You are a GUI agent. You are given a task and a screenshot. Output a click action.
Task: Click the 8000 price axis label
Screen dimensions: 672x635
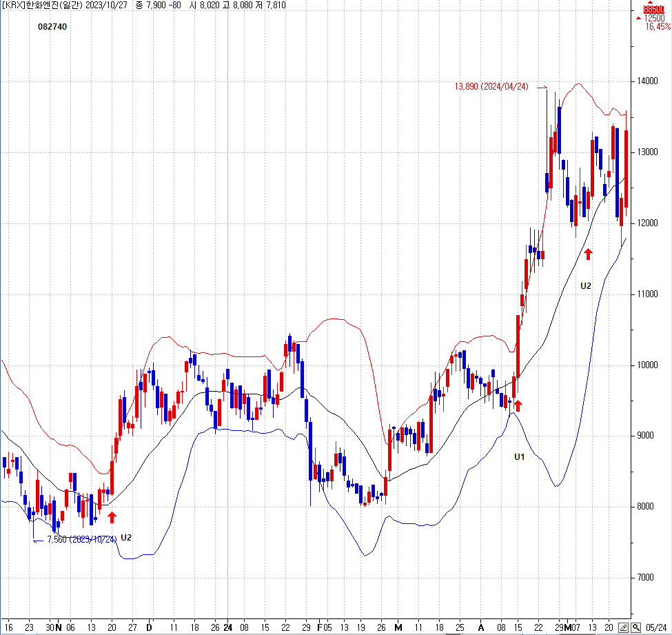[645, 506]
